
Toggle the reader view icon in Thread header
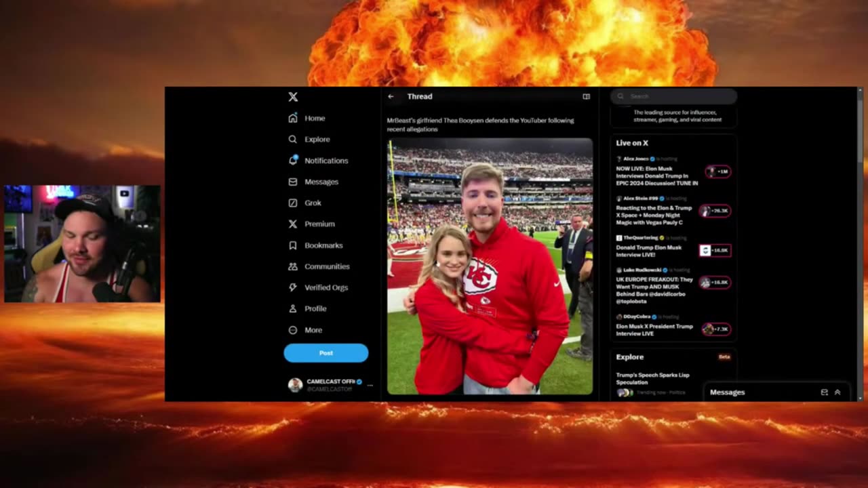(587, 96)
